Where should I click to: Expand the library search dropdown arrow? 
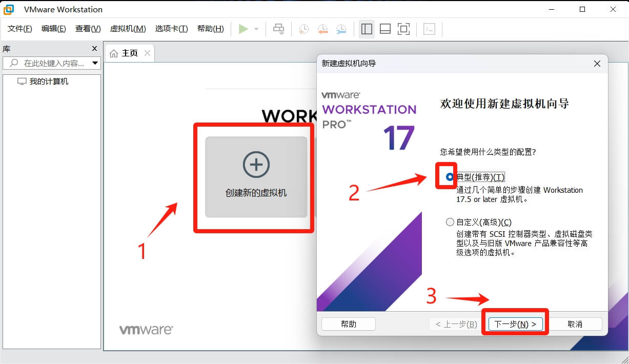(95, 63)
